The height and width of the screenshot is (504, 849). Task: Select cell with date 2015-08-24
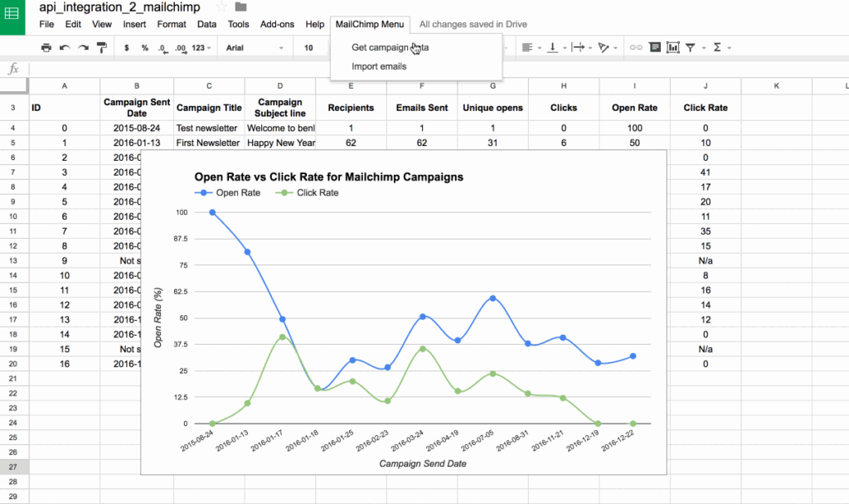click(x=137, y=128)
